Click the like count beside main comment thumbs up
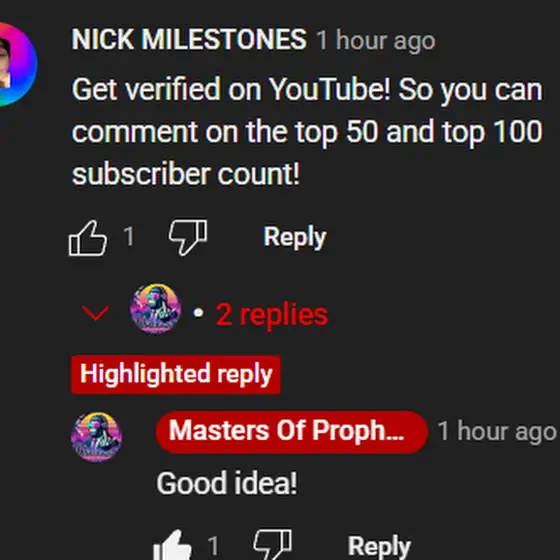The height and width of the screenshot is (560, 560). [x=129, y=236]
